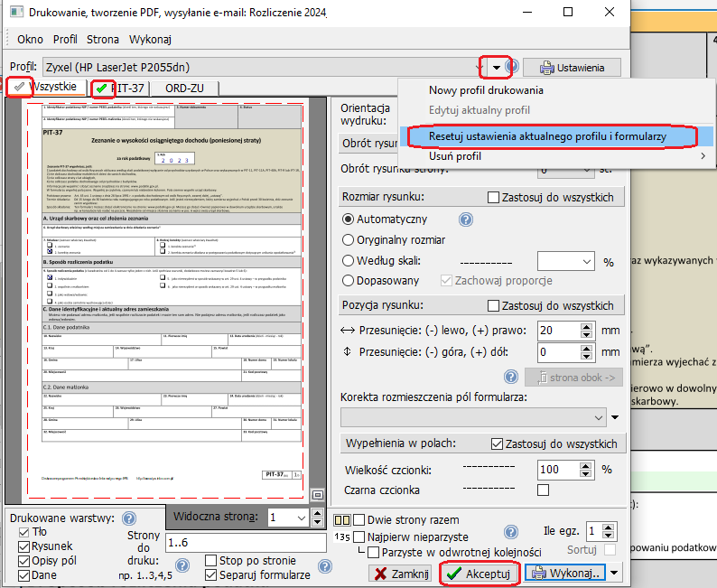Click help icon next to Najpierw nieparzyste
The height and width of the screenshot is (588, 717).
click(x=511, y=533)
